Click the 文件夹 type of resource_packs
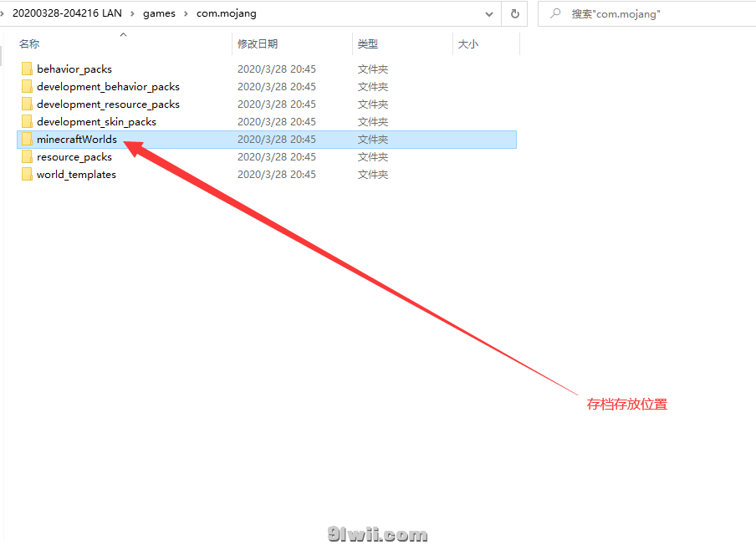Screen dimensions: 756x545 [x=373, y=157]
